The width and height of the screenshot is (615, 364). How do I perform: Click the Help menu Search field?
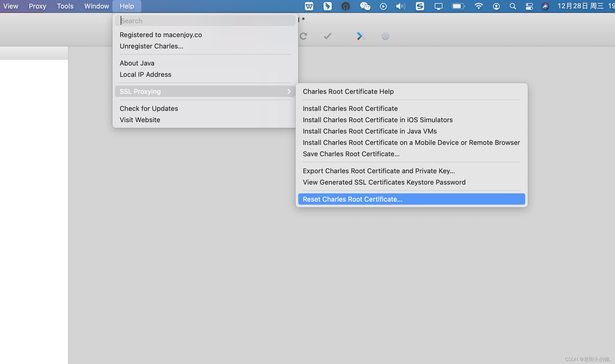click(205, 21)
